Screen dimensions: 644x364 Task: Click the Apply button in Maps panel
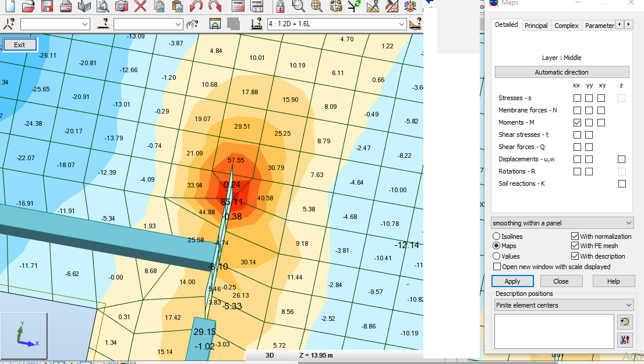click(x=512, y=281)
